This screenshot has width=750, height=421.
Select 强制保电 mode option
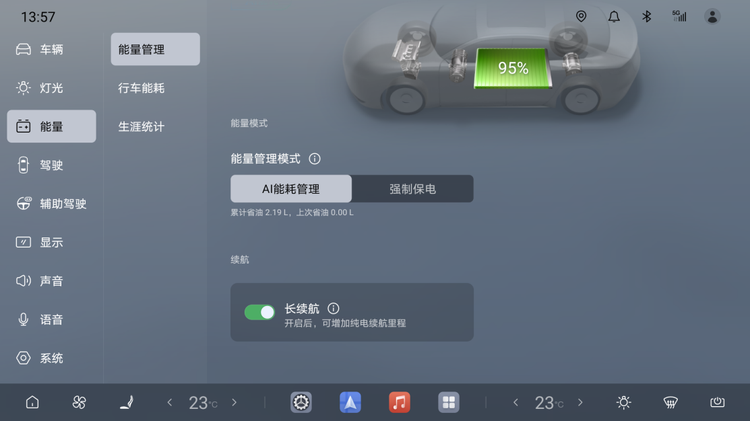click(x=412, y=189)
